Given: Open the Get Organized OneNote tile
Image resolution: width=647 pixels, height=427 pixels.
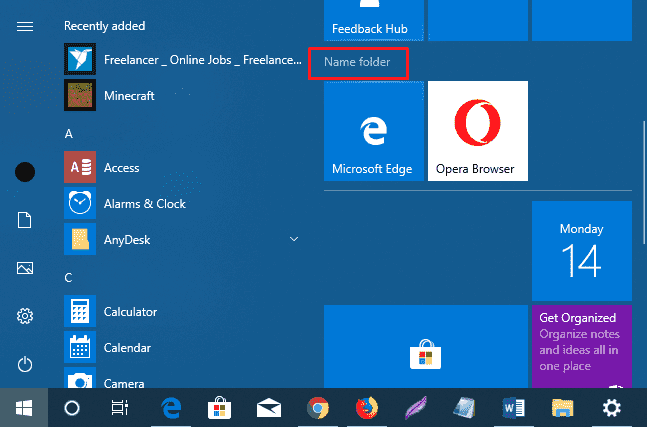Looking at the screenshot, I should [x=582, y=347].
